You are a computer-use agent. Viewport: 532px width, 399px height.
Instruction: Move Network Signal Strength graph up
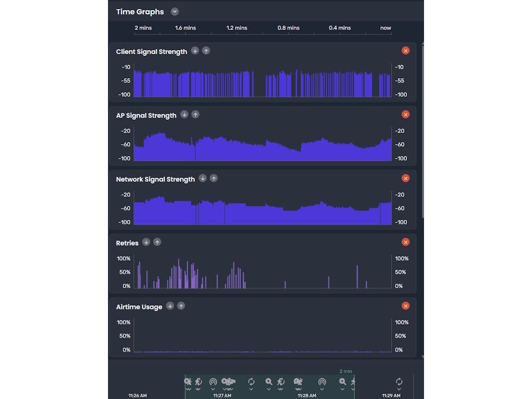pyautogui.click(x=213, y=178)
